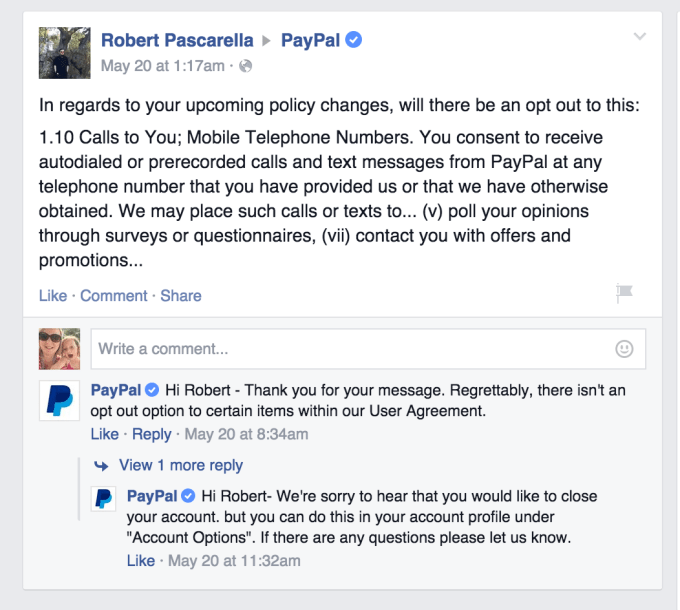Open the post options chevron menu
Image resolution: width=680 pixels, height=610 pixels.
pyautogui.click(x=640, y=38)
